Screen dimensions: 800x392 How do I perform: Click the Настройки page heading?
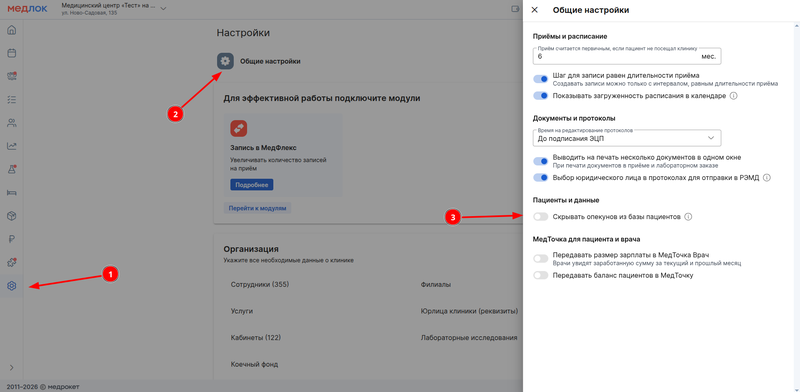(x=243, y=33)
